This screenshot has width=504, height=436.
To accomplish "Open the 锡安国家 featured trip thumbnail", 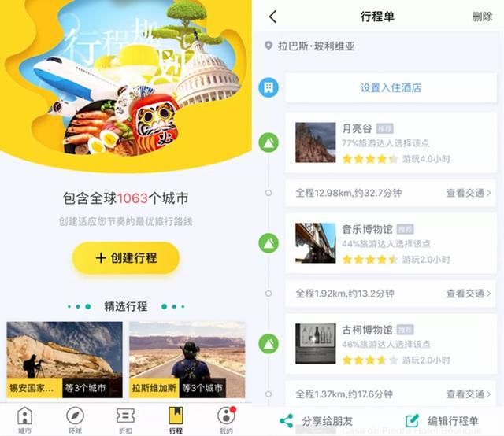I will click(65, 360).
